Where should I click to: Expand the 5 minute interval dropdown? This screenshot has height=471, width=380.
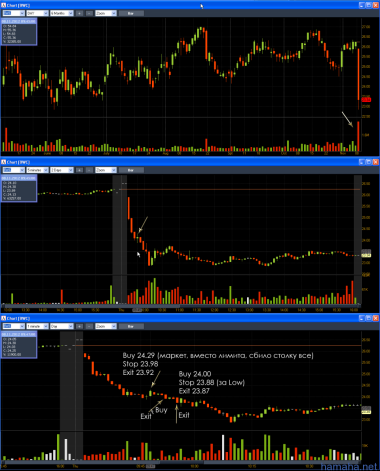[37, 170]
